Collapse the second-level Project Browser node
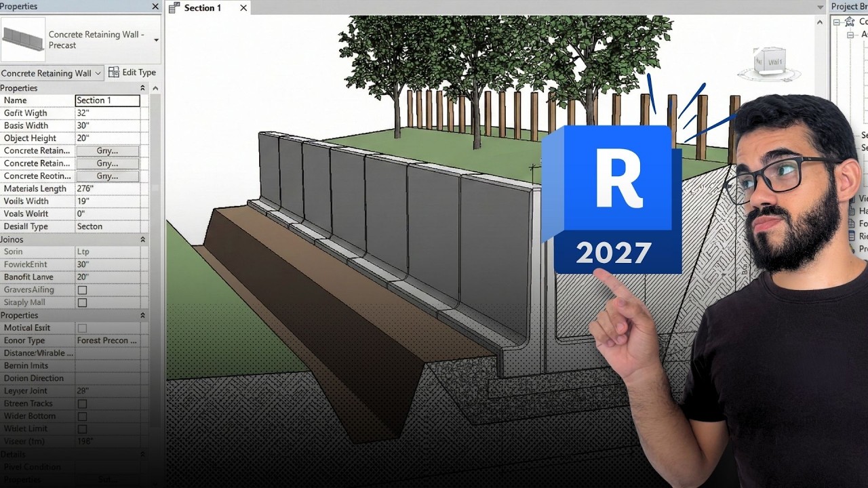Viewport: 868px width, 488px height. (850, 35)
